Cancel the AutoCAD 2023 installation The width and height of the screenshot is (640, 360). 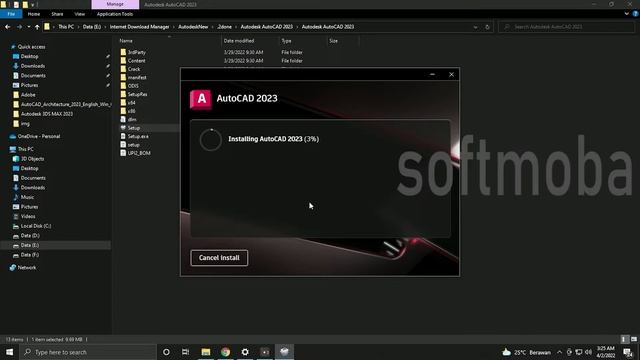pos(219,258)
